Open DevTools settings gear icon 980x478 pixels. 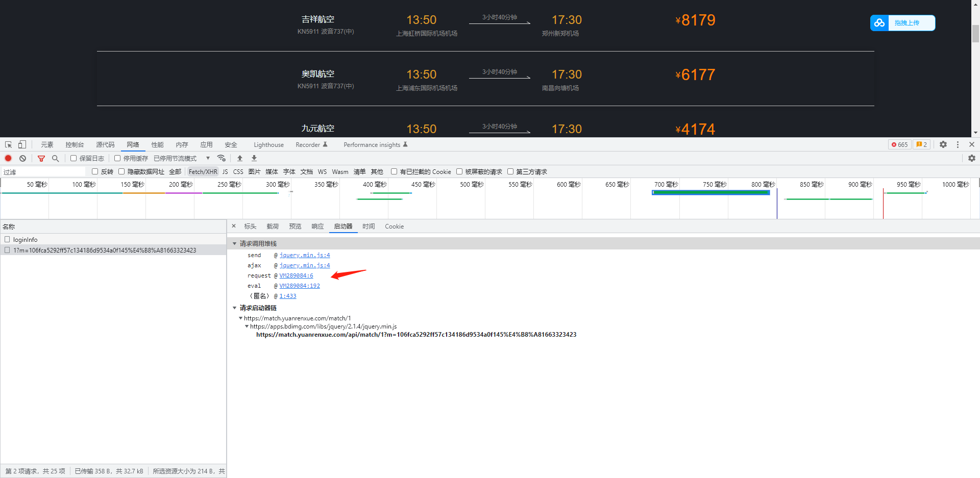(x=943, y=145)
